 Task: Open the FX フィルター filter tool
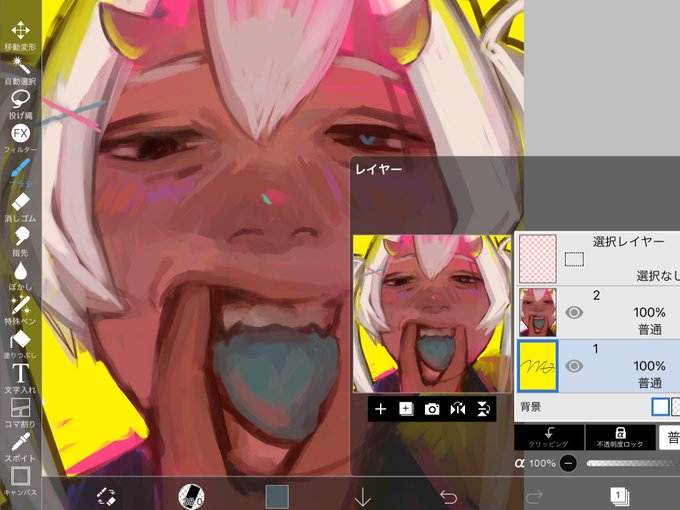point(20,139)
